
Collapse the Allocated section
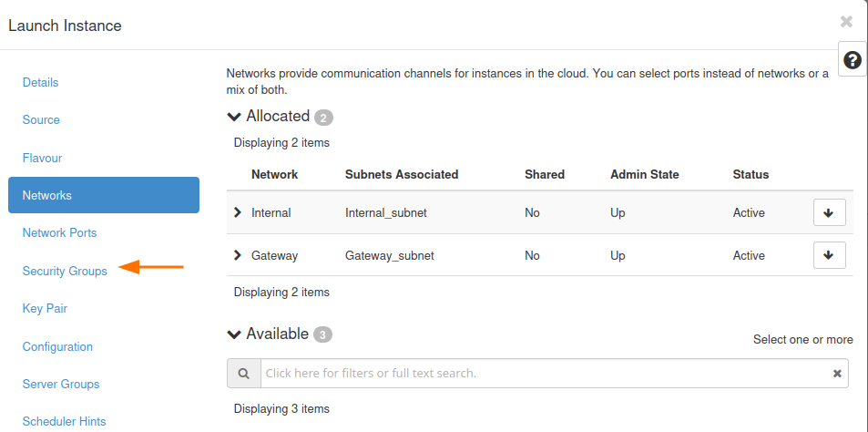point(234,117)
